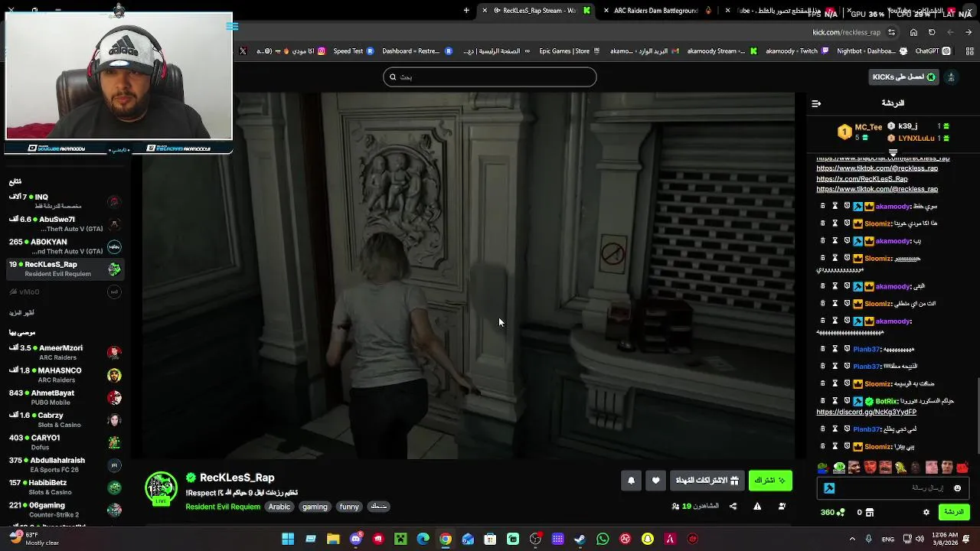Open the Resident Evil Requiem category link
This screenshot has width=980, height=551.
(223, 507)
